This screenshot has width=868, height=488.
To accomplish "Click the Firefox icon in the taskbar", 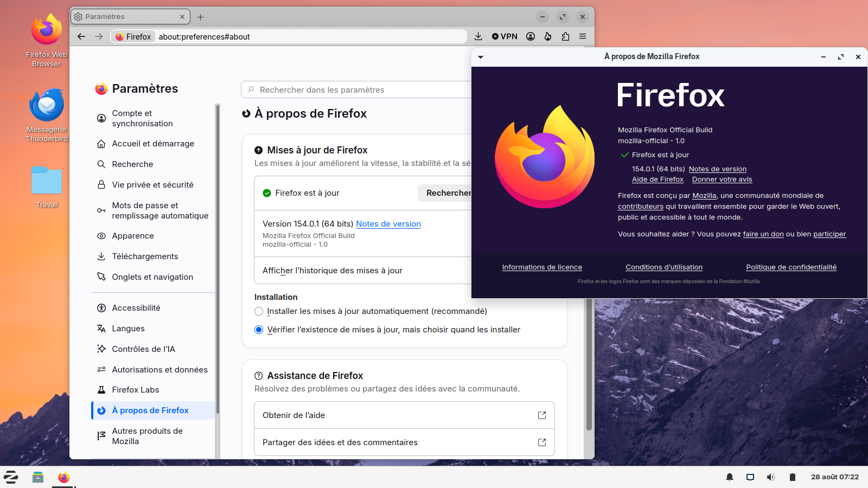I will tap(64, 477).
